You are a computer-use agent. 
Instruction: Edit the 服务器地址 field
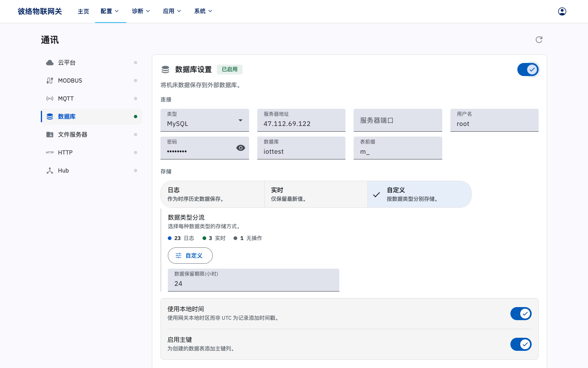pos(301,120)
